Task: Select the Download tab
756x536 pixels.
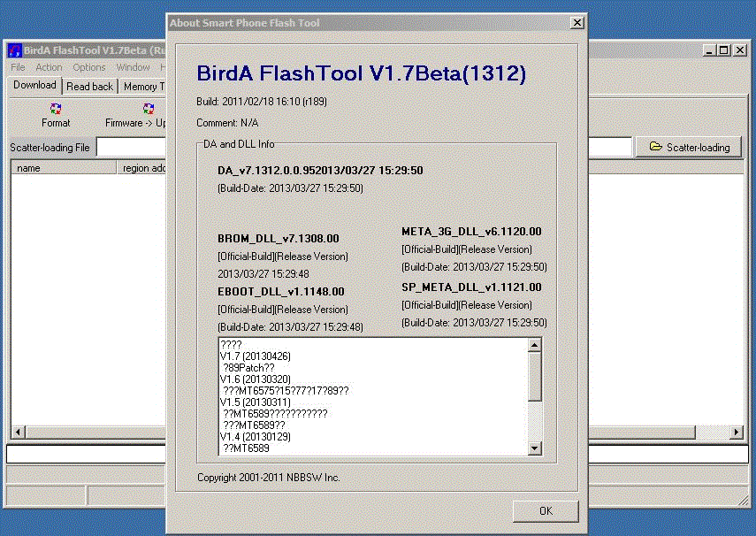Action: tap(34, 86)
